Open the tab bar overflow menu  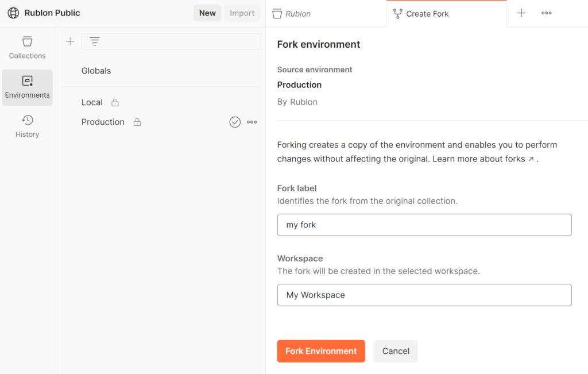click(x=546, y=13)
